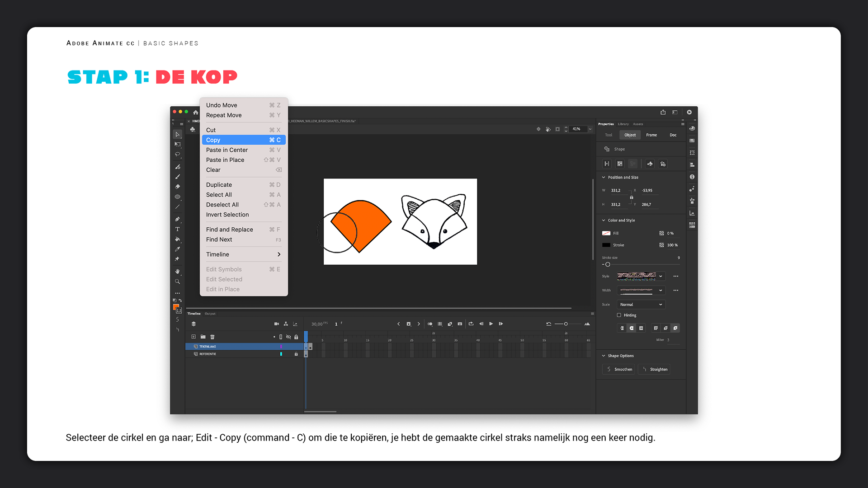This screenshot has height=488, width=868.
Task: Click the W width value field
Action: [x=616, y=191]
